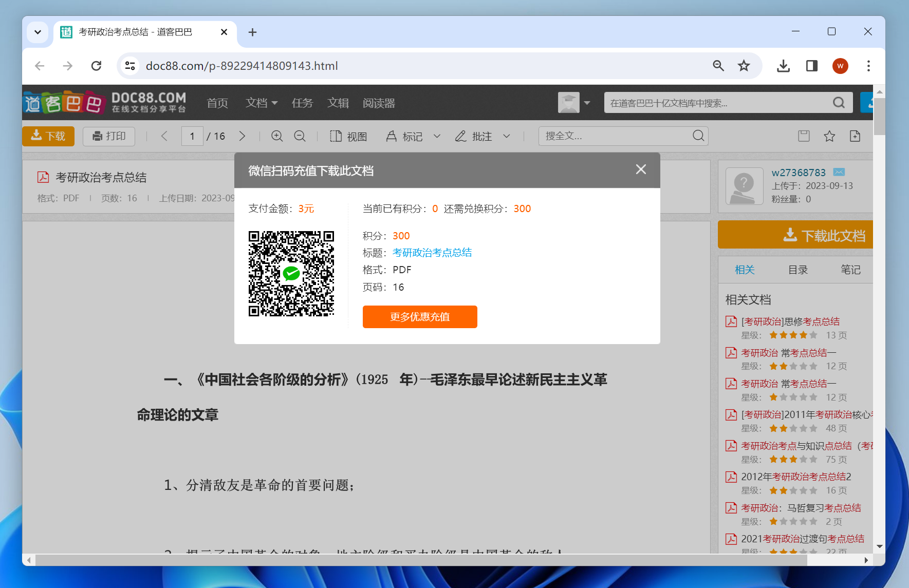Screen dimensions: 909x588
Task: Toggle the browser side panel
Action: pos(812,66)
